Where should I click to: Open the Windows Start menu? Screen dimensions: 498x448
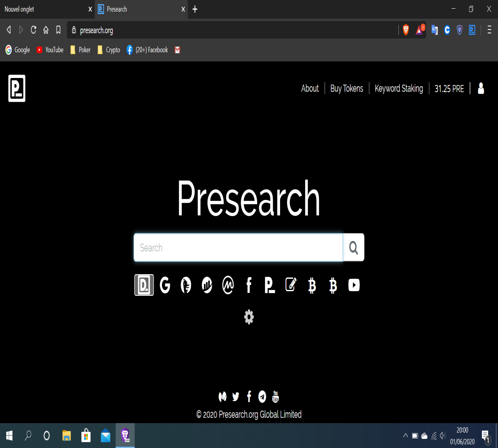click(9, 436)
